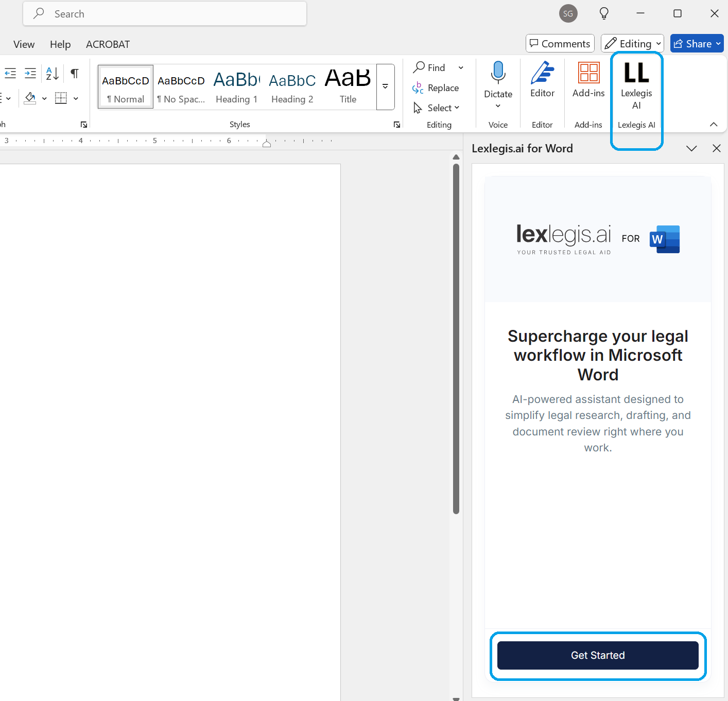Open the ACROBAT tab
Image resolution: width=728 pixels, height=701 pixels.
coord(108,44)
